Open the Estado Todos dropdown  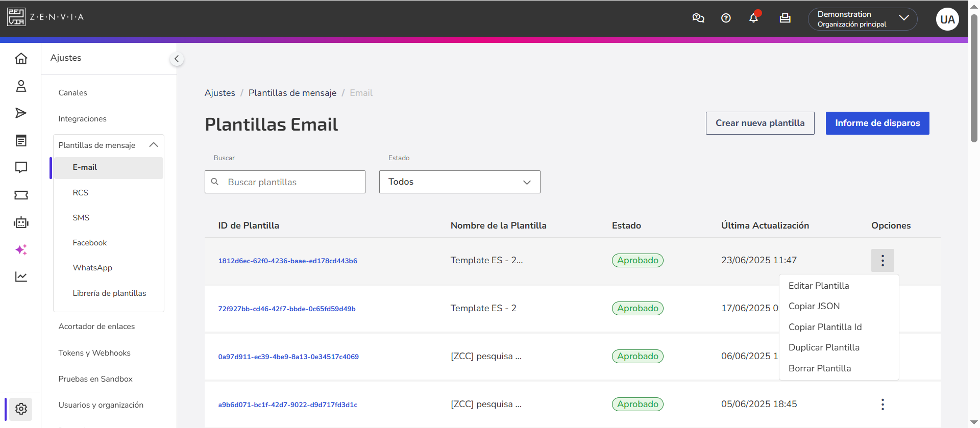459,182
